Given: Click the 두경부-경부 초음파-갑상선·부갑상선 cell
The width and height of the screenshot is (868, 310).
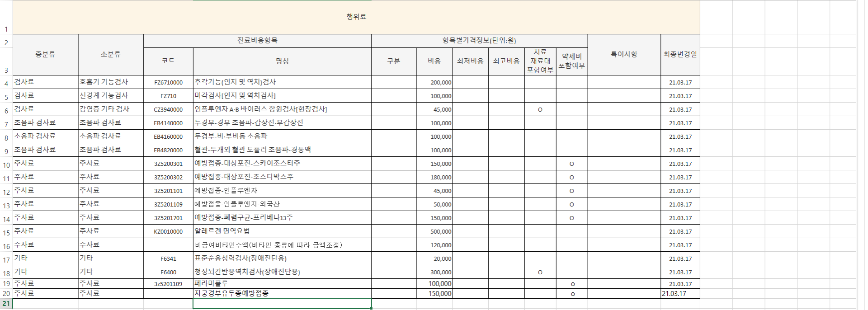Looking at the screenshot, I should tap(282, 123).
